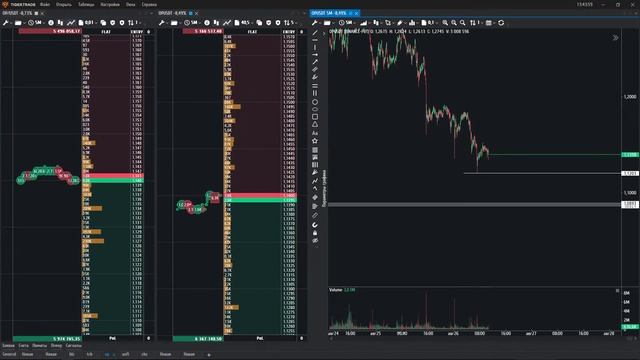Switch to the DPUSDT -0,71% order book tab

point(17,13)
